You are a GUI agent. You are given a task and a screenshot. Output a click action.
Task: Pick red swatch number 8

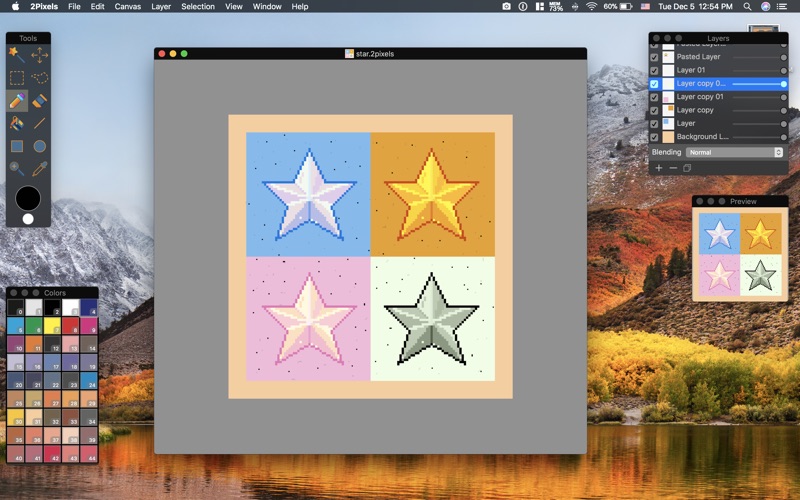click(70, 325)
